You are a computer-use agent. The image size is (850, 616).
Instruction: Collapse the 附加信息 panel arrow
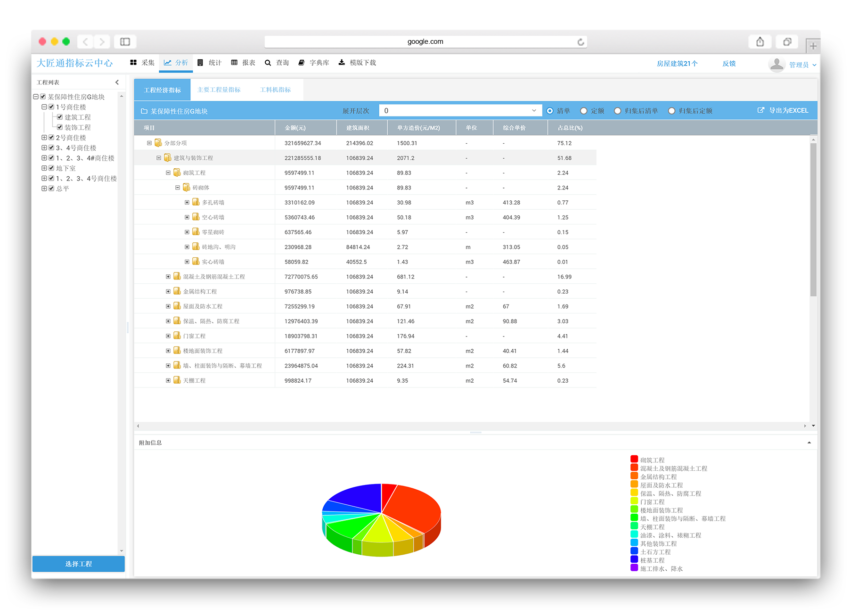[809, 443]
